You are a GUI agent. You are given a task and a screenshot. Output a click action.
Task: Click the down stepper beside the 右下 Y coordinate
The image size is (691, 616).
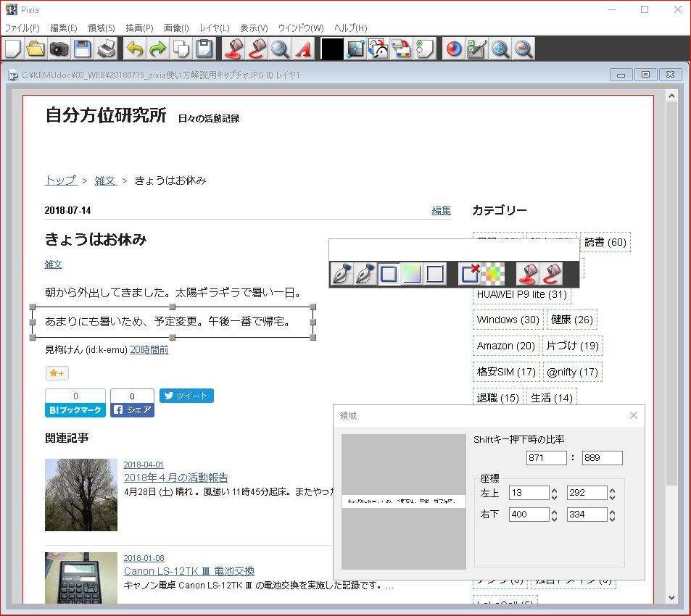[x=613, y=517]
